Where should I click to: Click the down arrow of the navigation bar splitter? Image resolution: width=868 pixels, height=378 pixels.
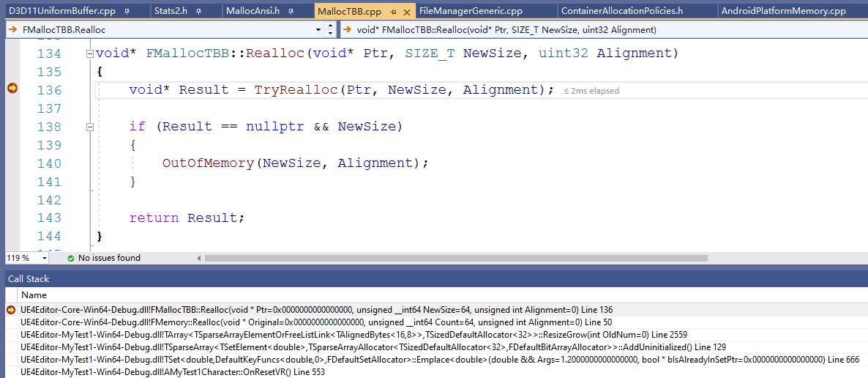coord(331,34)
